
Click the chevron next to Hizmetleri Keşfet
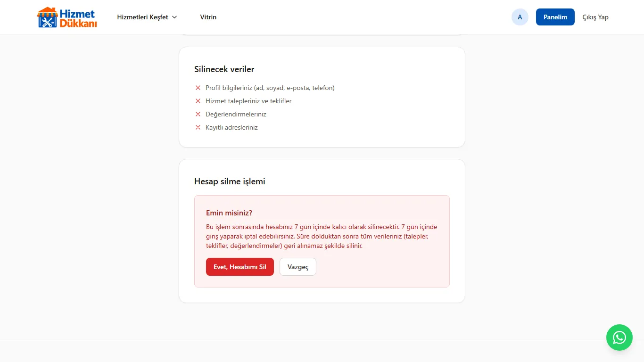(x=174, y=17)
